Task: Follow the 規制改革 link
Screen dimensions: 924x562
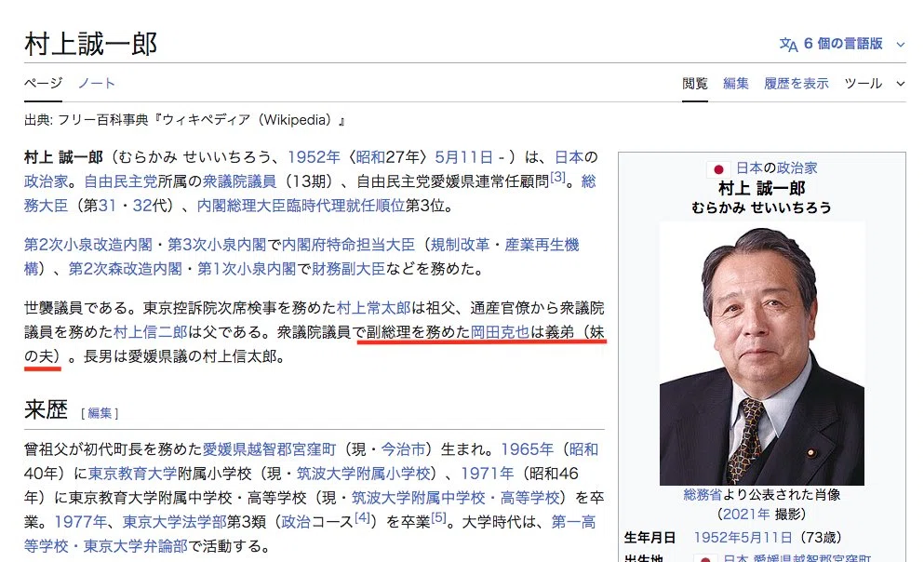Action: coord(460,245)
